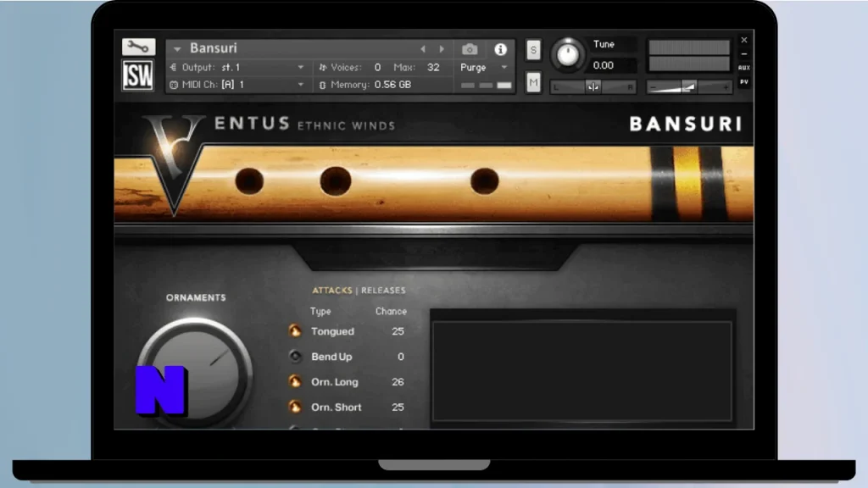This screenshot has height=488, width=868.
Task: Open the wrench edit mode icon
Action: pyautogui.click(x=138, y=47)
